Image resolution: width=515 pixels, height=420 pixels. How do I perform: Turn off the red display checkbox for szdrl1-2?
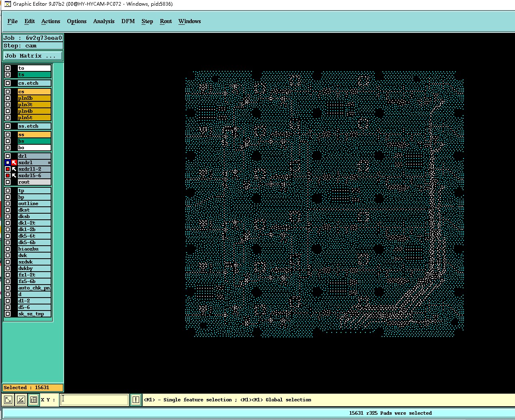pos(8,169)
